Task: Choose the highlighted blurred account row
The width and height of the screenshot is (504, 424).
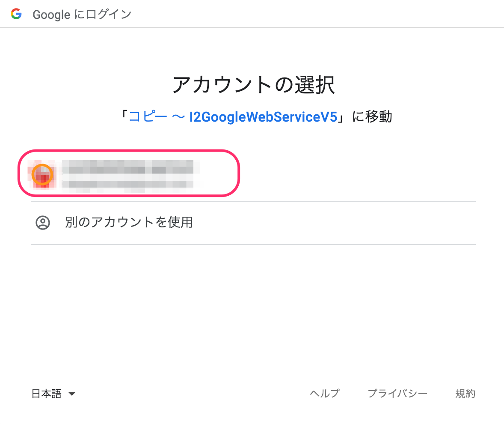Action: (128, 173)
